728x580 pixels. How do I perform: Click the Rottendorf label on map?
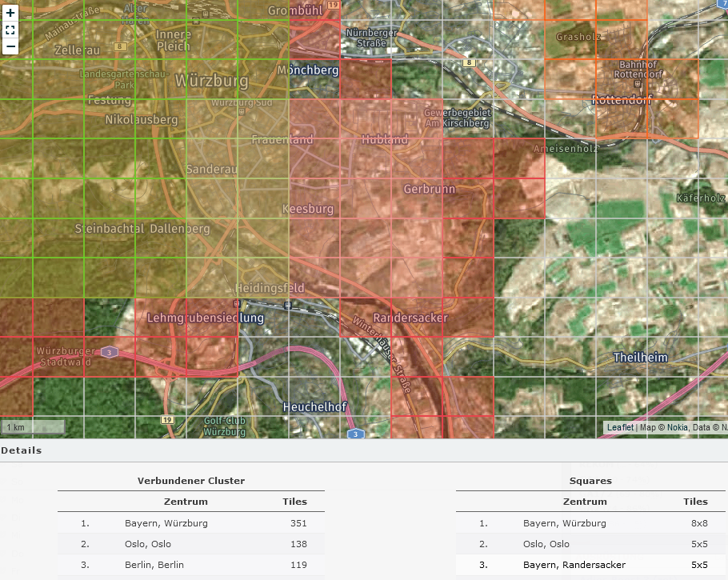pyautogui.click(x=622, y=100)
